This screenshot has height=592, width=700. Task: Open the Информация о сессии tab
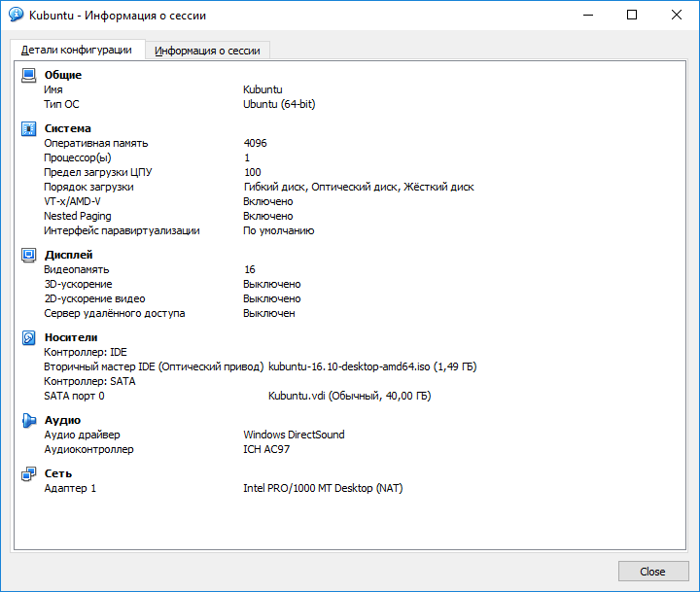point(207,51)
